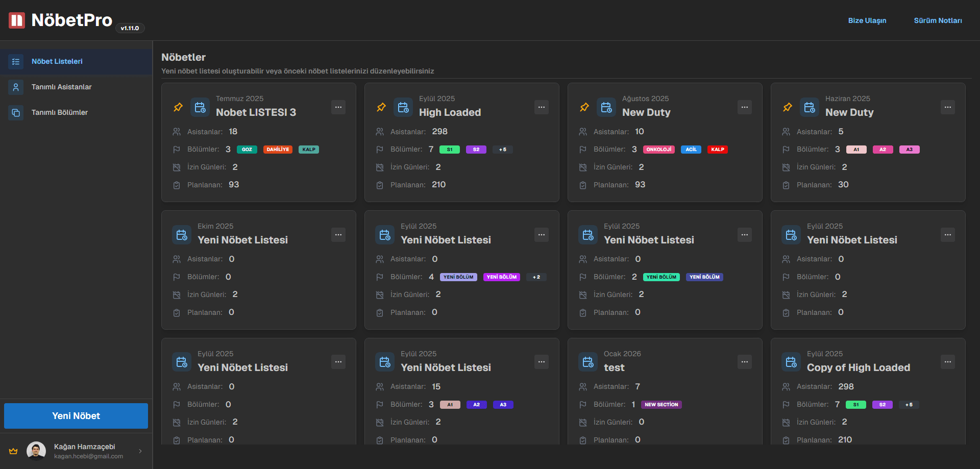
Task: Open three-dot menu on High Loaded card
Action: click(542, 107)
